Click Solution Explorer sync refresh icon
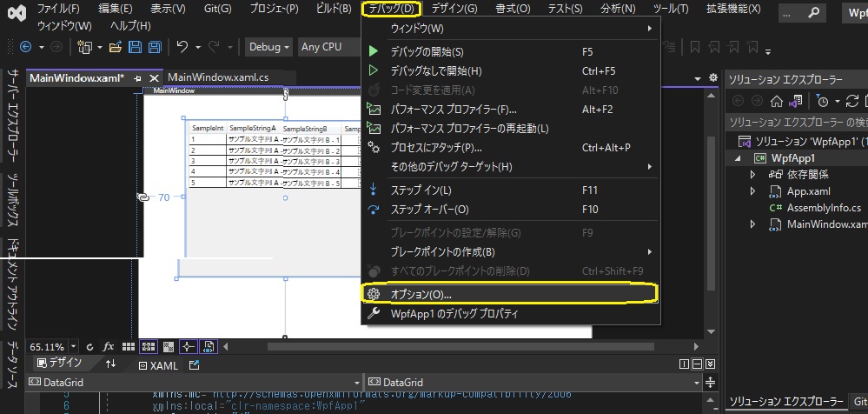 point(852,102)
